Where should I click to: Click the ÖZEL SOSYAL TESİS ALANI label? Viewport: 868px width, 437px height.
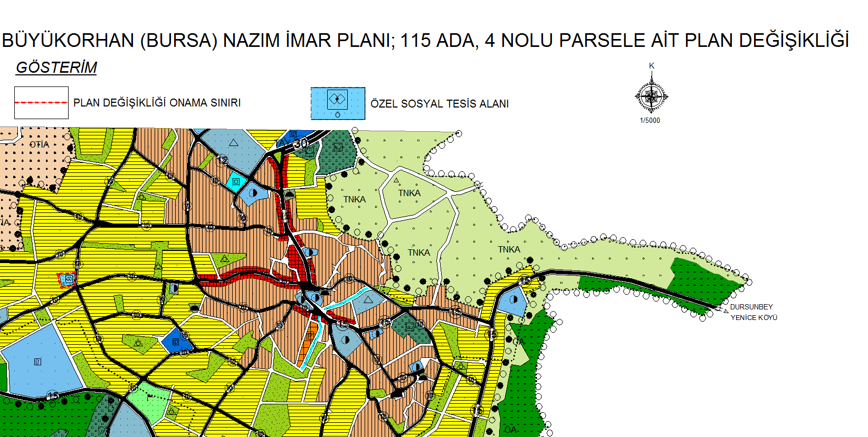pyautogui.click(x=440, y=104)
